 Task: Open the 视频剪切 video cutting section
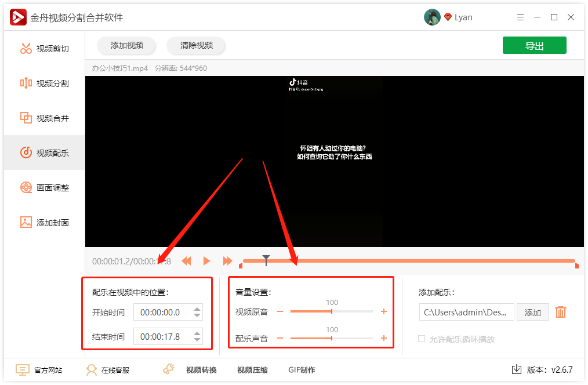(x=44, y=49)
